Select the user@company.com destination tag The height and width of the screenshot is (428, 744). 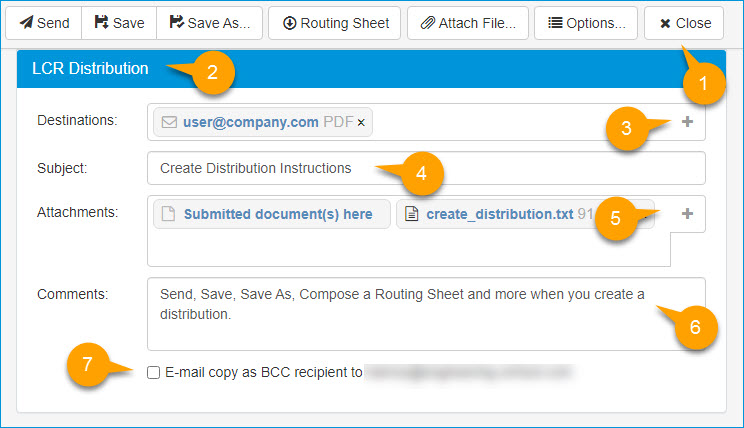[x=250, y=123]
